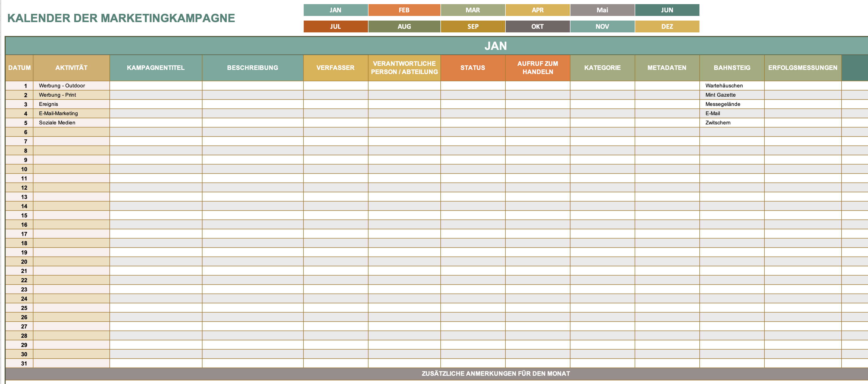Select the cell Werbung - Print
The height and width of the screenshot is (384, 868).
click(x=71, y=95)
